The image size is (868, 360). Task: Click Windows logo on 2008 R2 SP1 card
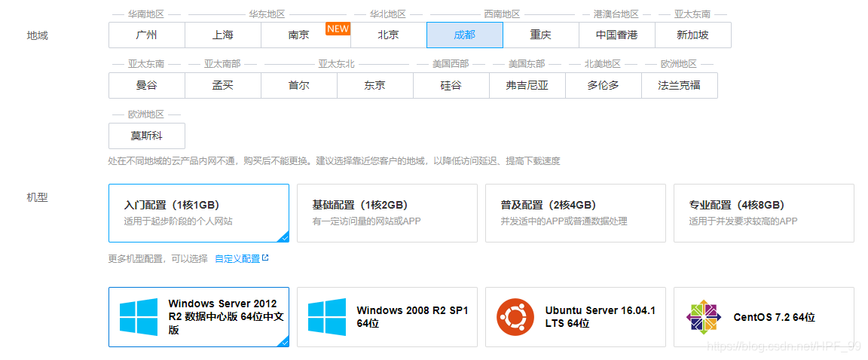326,317
